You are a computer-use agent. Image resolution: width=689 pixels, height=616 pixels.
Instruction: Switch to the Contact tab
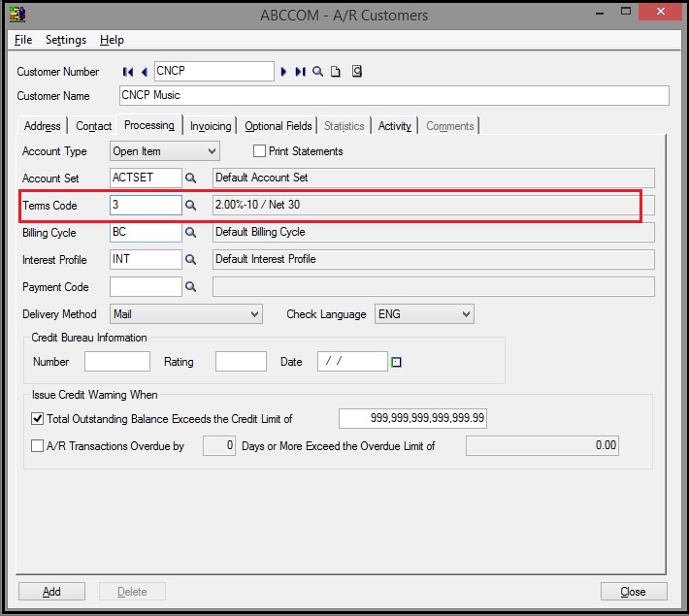[93, 126]
